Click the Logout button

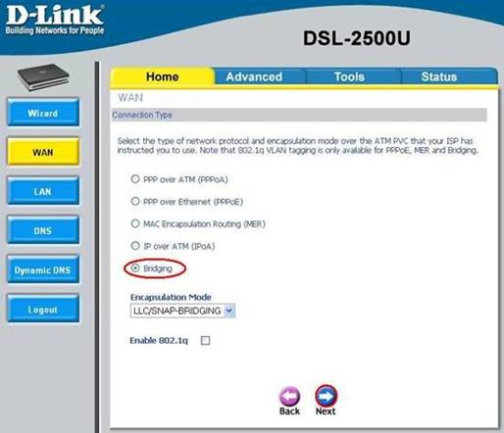click(x=43, y=309)
